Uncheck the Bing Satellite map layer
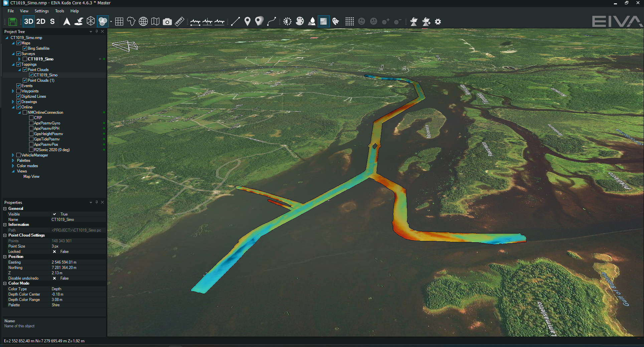644x347 pixels. 25,48
